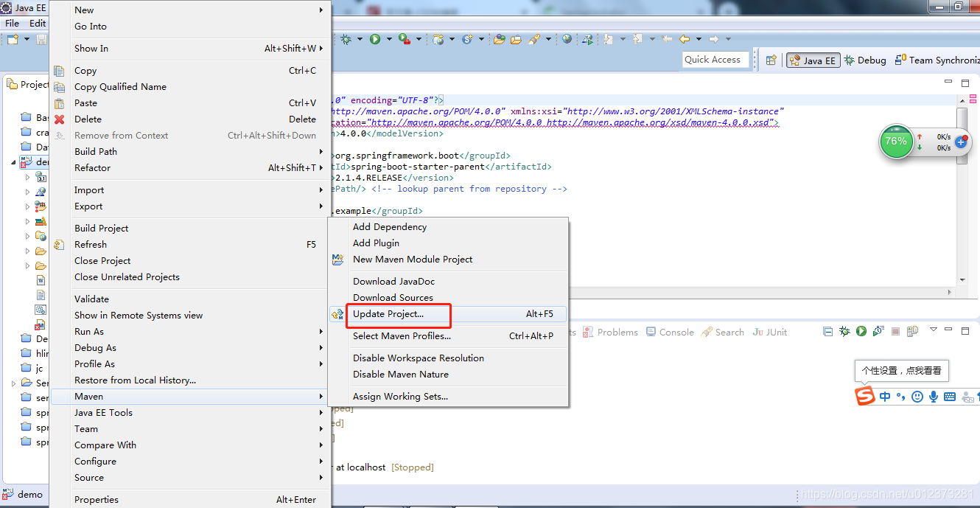Click the Open Perspective icon beside Quick Access
The height and width of the screenshot is (508, 980).
[771, 60]
